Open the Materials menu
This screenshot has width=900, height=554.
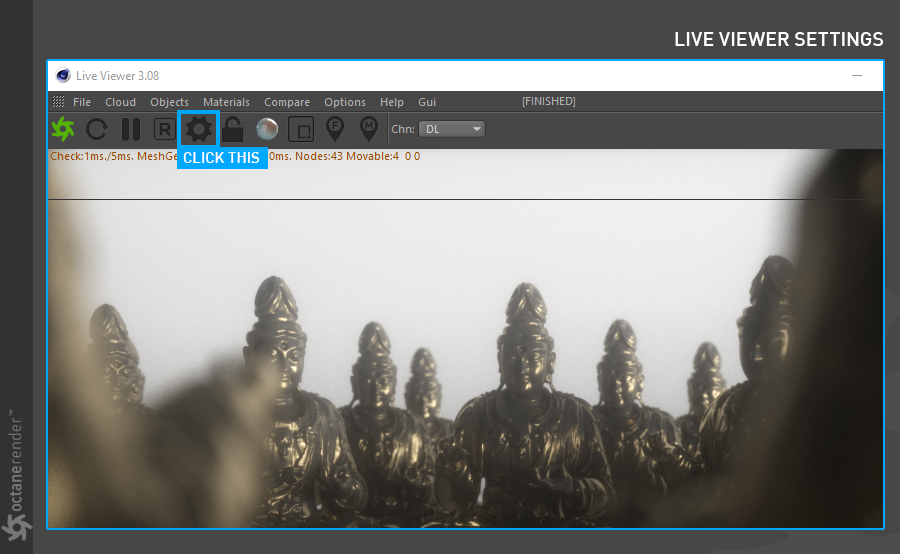click(226, 102)
